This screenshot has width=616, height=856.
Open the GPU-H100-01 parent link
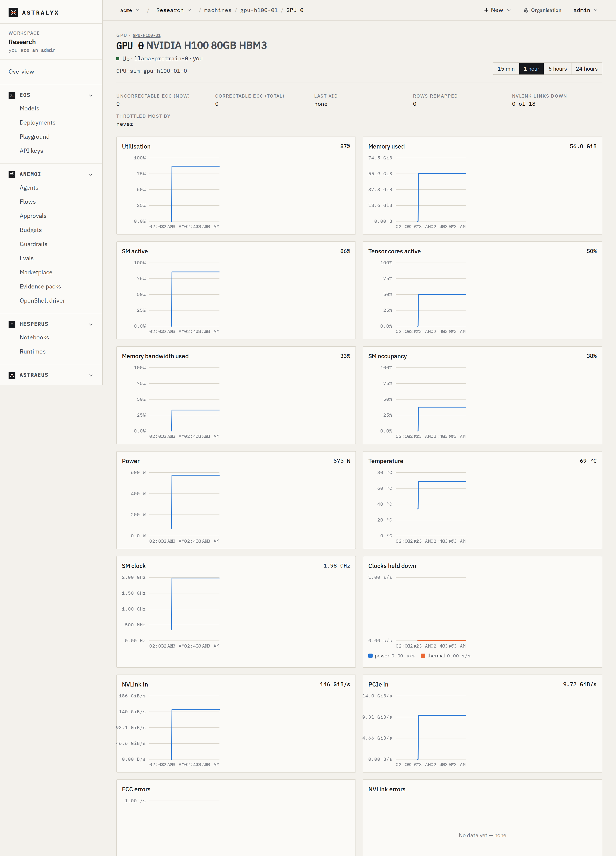pos(146,36)
